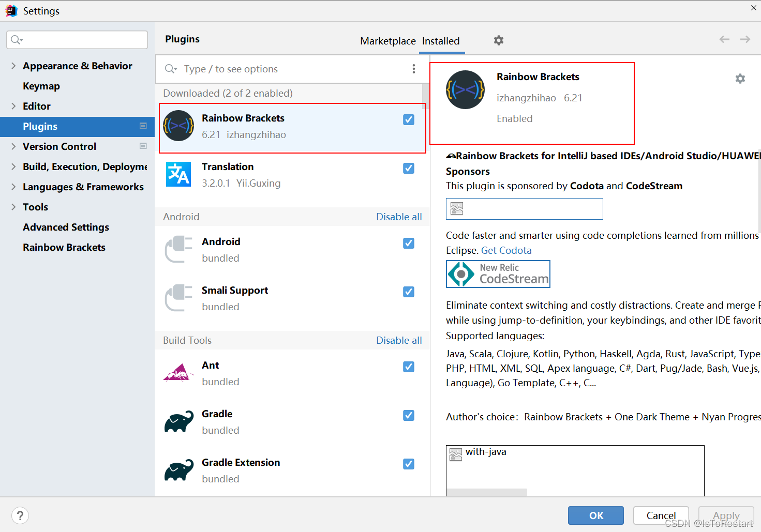Click the settings search magnifier icon
This screenshot has height=532, width=761.
17,40
